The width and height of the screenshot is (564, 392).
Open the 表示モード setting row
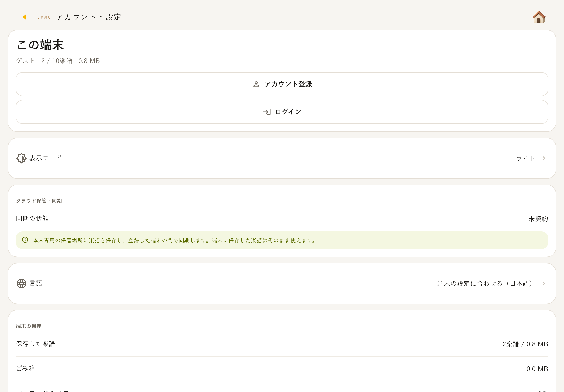pos(282,158)
